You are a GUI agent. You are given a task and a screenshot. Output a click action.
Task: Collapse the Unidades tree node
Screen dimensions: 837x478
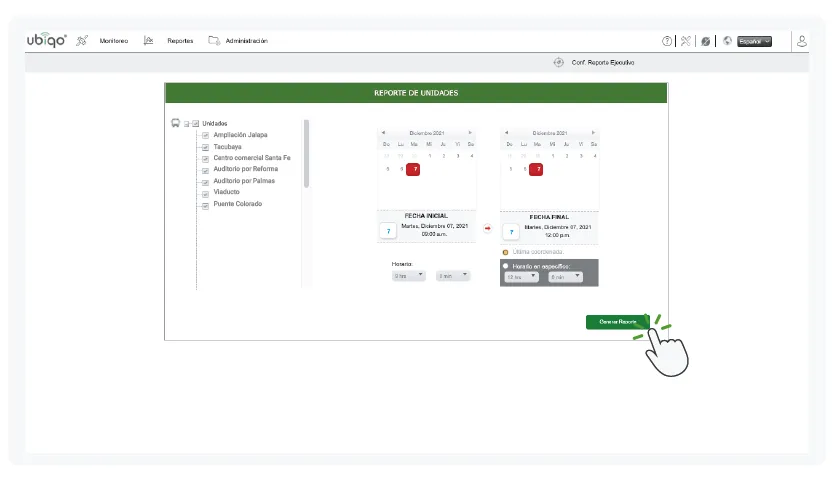click(187, 124)
